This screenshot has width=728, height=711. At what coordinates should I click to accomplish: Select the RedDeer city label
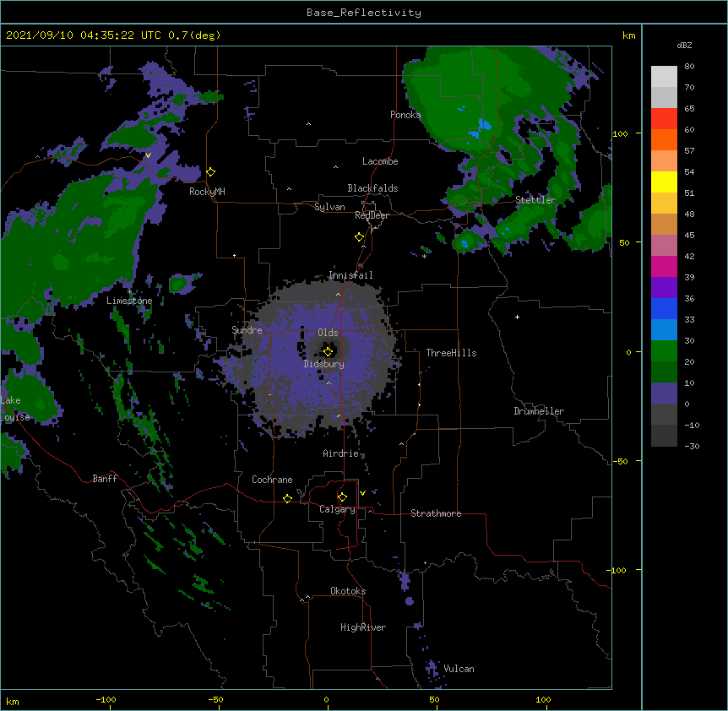pyautogui.click(x=372, y=215)
